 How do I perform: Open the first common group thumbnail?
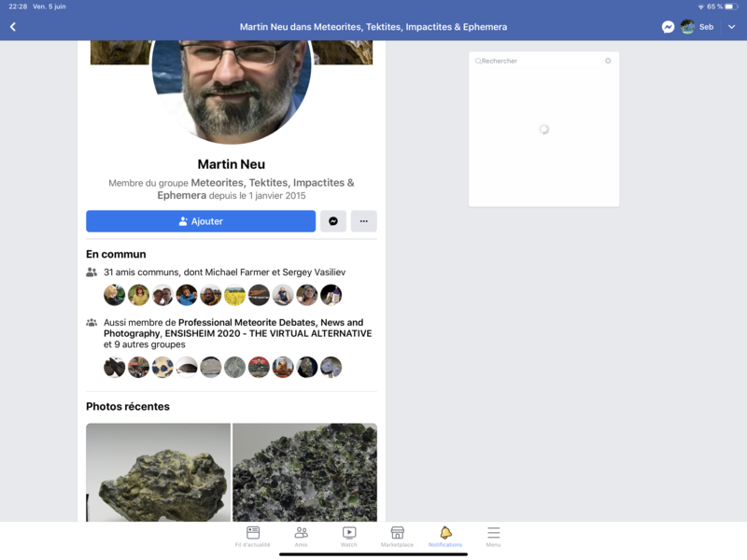(x=114, y=367)
